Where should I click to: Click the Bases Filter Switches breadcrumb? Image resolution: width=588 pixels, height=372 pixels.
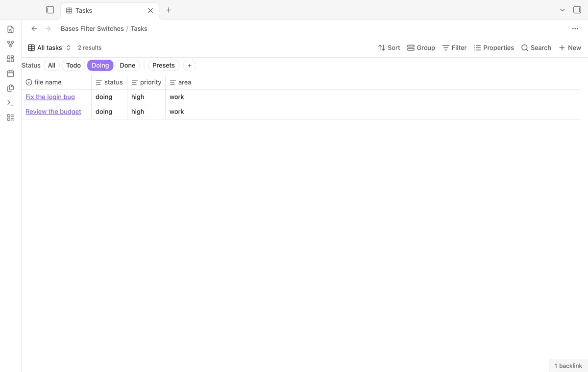tap(92, 28)
